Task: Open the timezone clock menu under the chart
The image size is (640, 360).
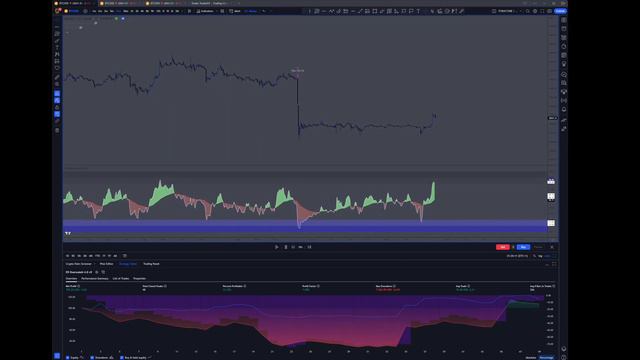Action: [x=517, y=256]
